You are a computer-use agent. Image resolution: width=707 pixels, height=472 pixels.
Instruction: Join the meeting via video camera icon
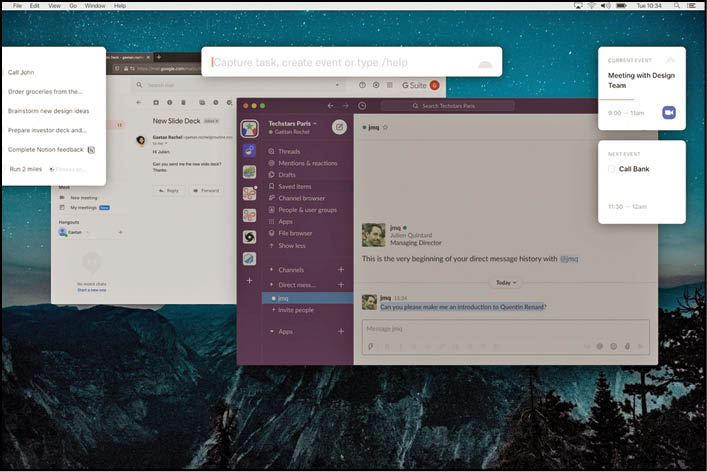coord(669,113)
